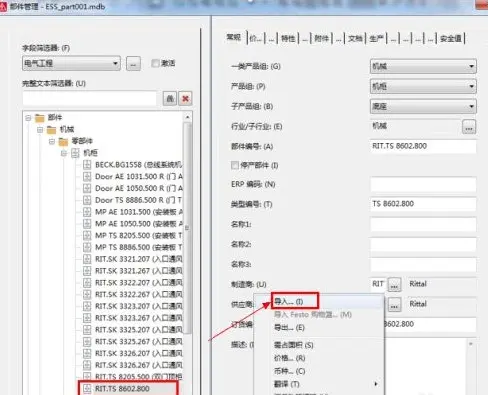Image resolution: width=488 pixels, height=395 pixels.
Task: Click the 名称2 input field
Action: coord(423,244)
